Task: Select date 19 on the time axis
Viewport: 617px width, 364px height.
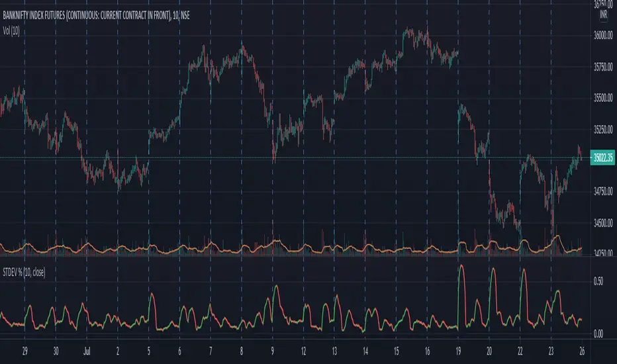Action: tap(458, 351)
